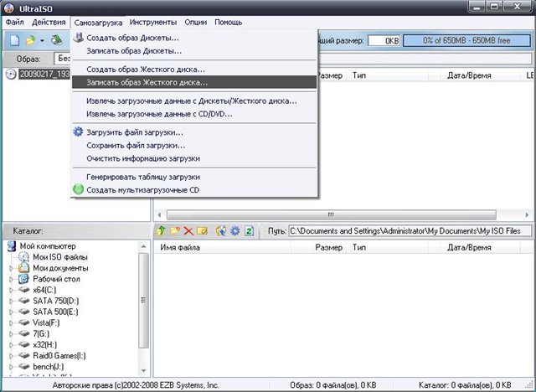Expand the SATA 750(D:) drive node
This screenshot has width=536, height=392.
point(11,301)
